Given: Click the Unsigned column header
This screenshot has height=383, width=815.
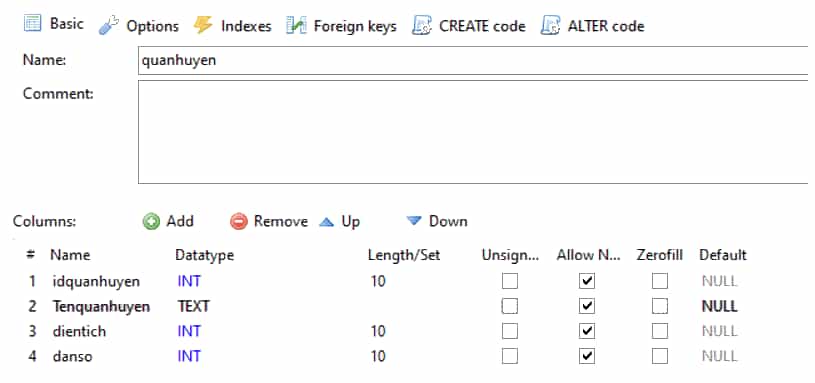Looking at the screenshot, I should [x=510, y=255].
